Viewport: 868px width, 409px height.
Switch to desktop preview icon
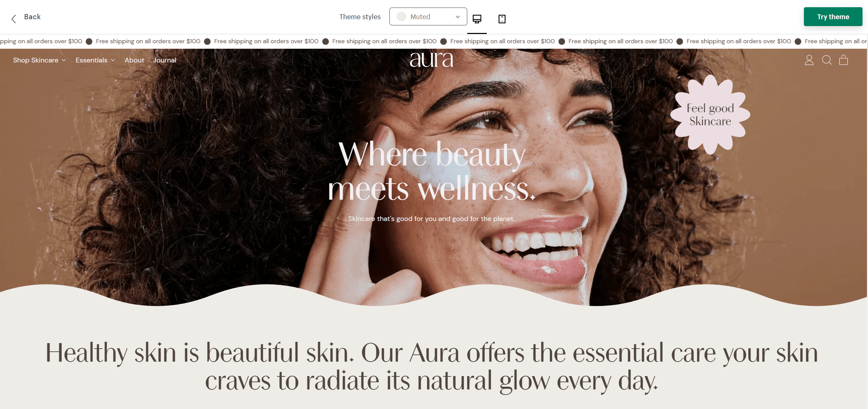(x=477, y=19)
